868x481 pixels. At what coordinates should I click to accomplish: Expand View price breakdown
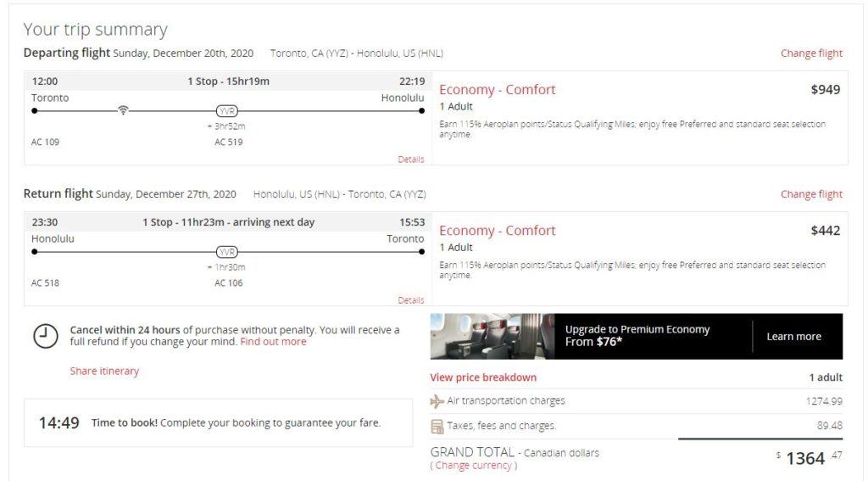pos(483,378)
